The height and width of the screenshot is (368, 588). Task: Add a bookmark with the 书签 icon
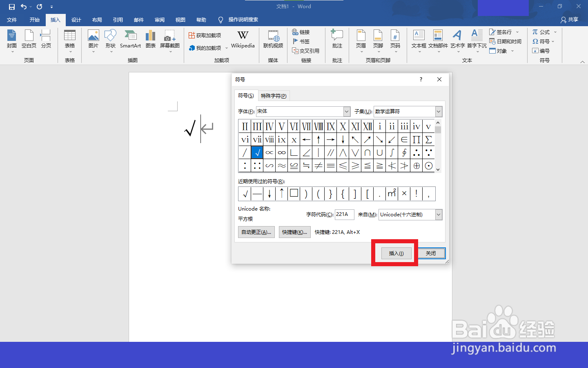point(301,41)
